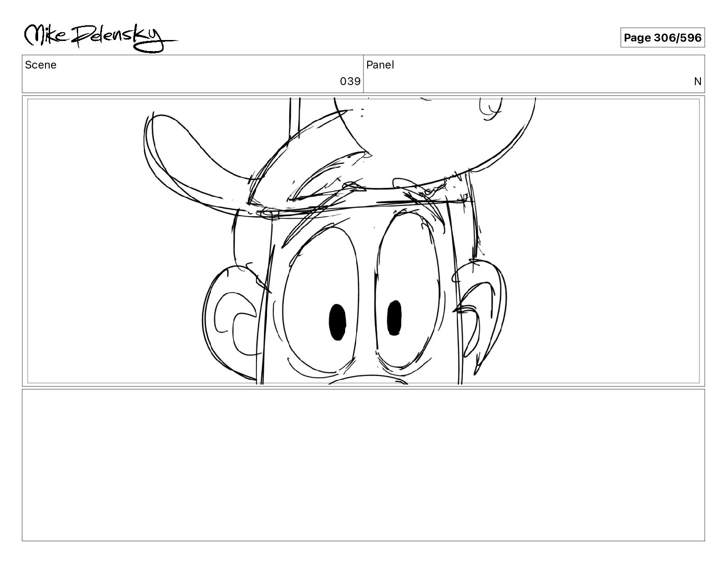
Task: Click the Scene label
Action: pyautogui.click(x=41, y=65)
